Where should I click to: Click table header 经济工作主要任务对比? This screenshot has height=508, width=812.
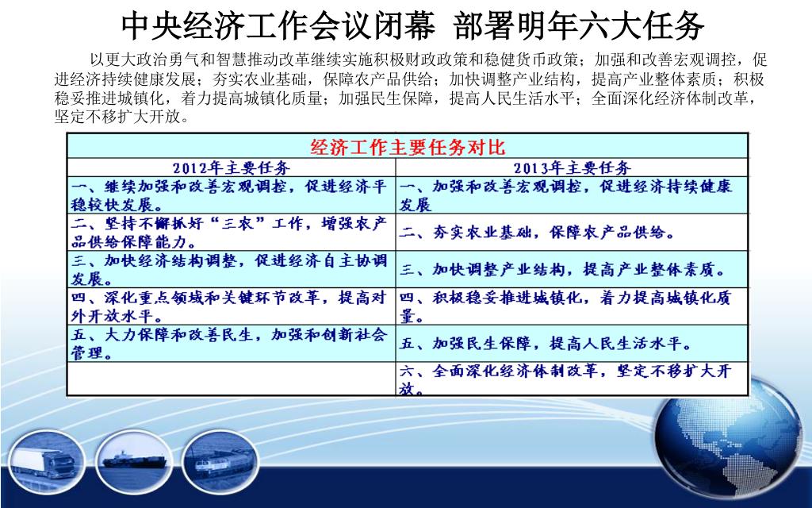408,147
